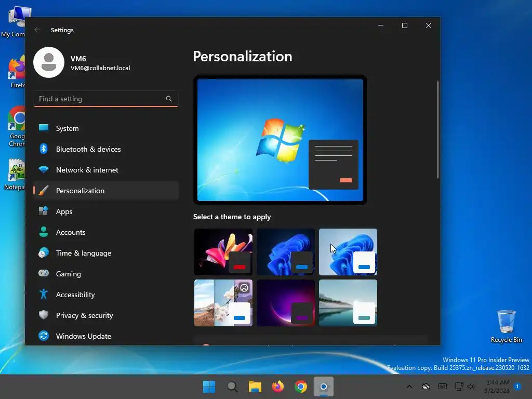This screenshot has width=532, height=399.
Task: Click the VM6 profile avatar
Action: pyautogui.click(x=49, y=62)
